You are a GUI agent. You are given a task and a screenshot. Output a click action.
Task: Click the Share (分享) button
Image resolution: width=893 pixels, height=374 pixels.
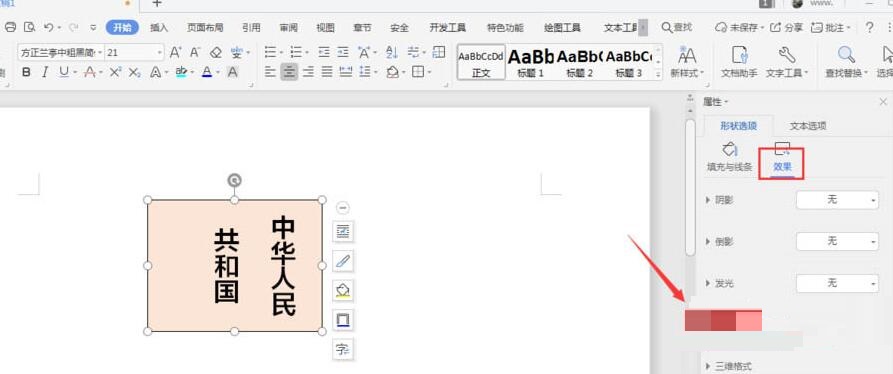coord(786,27)
